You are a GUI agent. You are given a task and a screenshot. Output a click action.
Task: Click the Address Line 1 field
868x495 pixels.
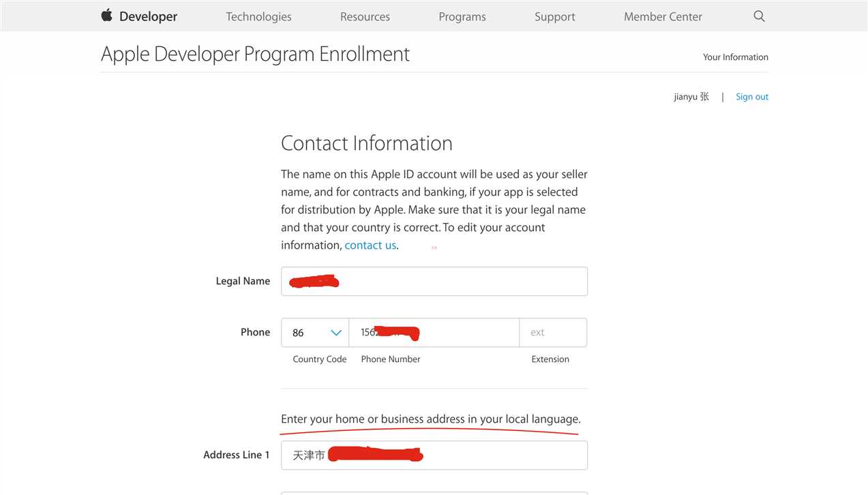coord(434,455)
